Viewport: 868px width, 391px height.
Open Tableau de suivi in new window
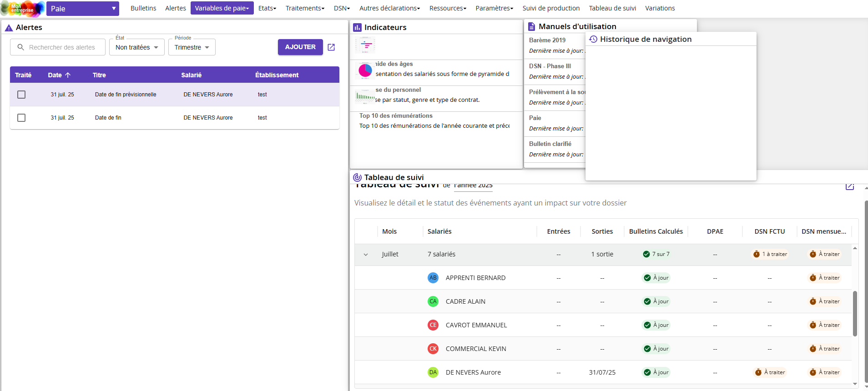tap(849, 186)
